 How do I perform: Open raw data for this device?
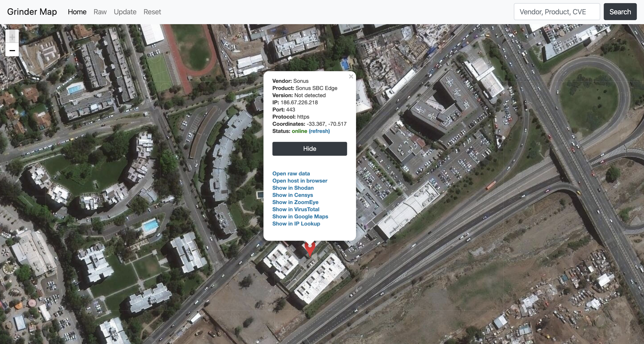tap(291, 174)
